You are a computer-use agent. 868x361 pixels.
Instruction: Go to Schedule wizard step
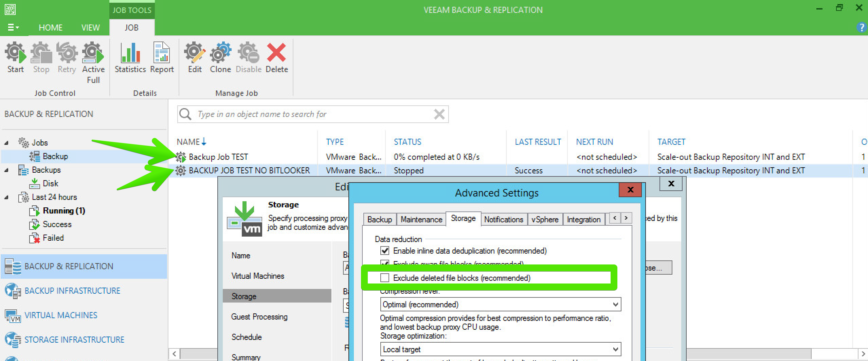coord(247,337)
